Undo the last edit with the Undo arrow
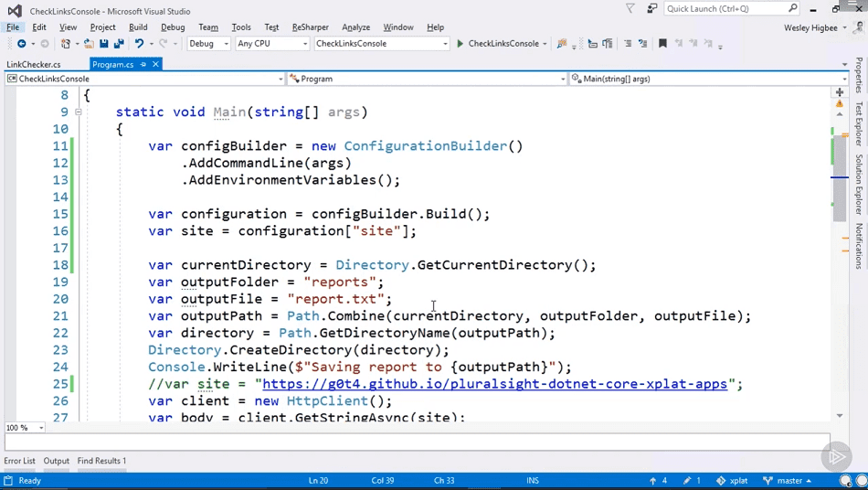The image size is (868, 490). pos(139,44)
